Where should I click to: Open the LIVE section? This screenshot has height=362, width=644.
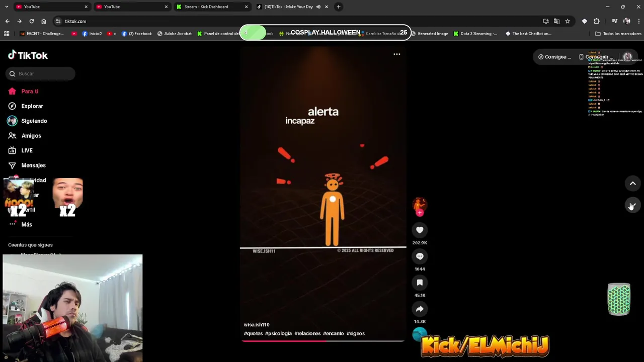(x=27, y=150)
